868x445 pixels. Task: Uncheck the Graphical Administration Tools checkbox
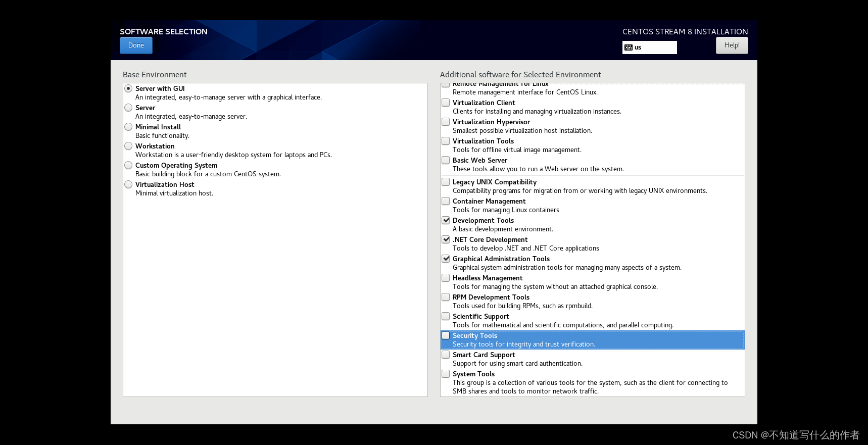point(446,259)
